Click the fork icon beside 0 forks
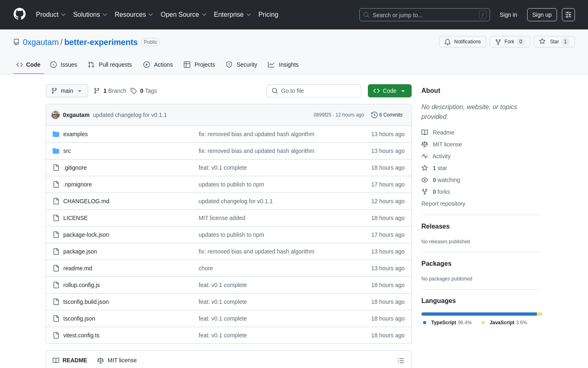 (x=425, y=192)
